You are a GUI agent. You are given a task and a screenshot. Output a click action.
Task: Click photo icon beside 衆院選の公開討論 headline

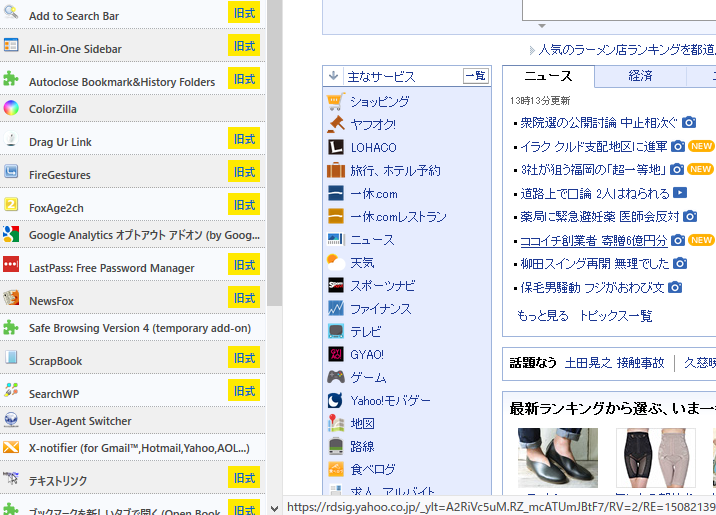point(689,122)
